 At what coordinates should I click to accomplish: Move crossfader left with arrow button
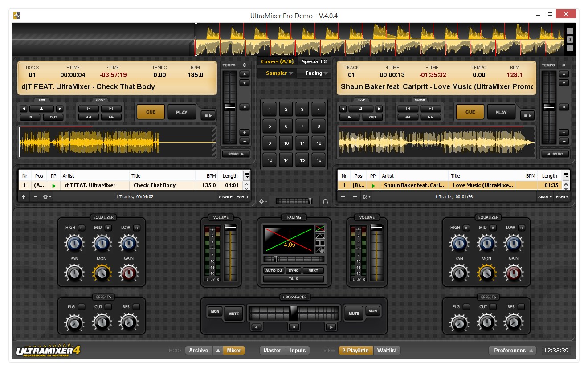(x=256, y=327)
